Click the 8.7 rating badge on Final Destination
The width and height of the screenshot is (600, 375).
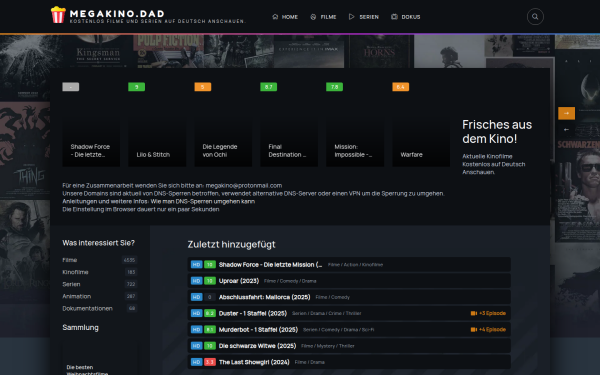pos(269,87)
